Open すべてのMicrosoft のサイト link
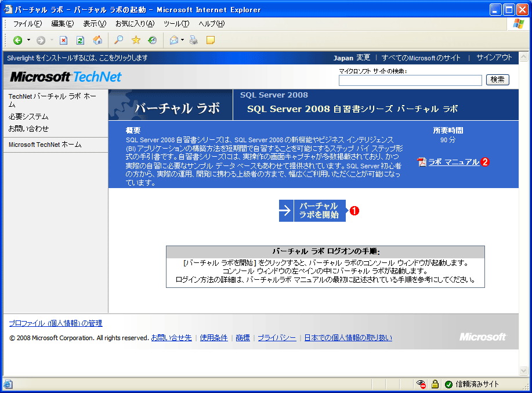The height and width of the screenshot is (393, 532). pyautogui.click(x=421, y=58)
